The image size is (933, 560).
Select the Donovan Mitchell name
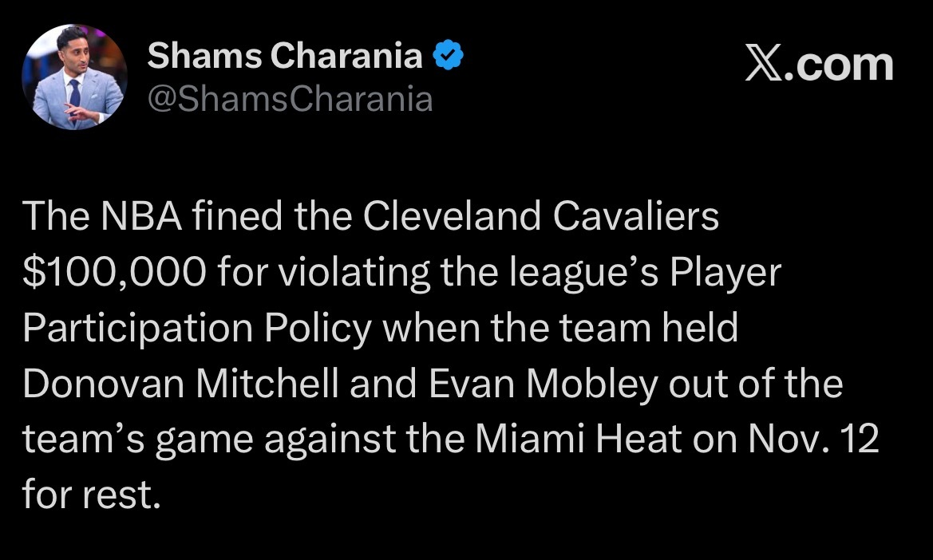[x=181, y=384]
